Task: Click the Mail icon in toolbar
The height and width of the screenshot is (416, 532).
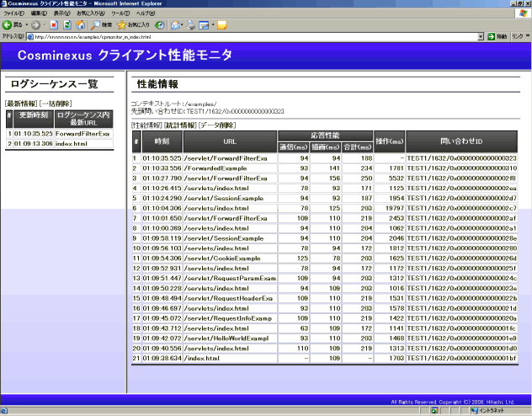Action: pos(204,25)
